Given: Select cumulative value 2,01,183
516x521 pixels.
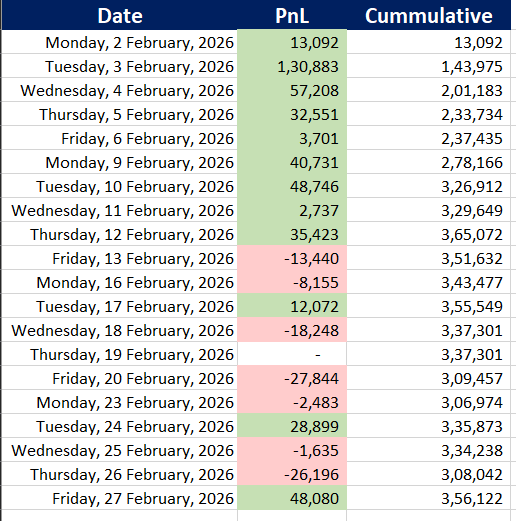Looking at the screenshot, I should click(x=429, y=90).
